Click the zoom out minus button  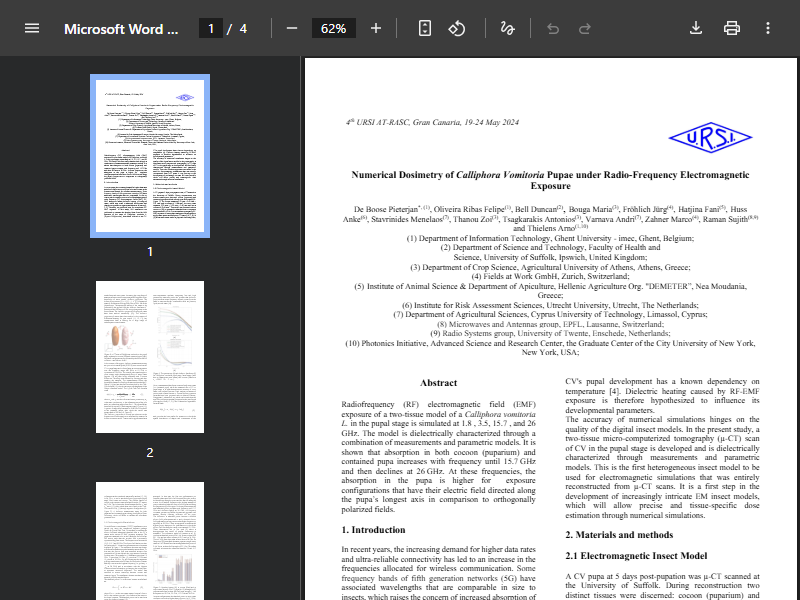pyautogui.click(x=292, y=28)
